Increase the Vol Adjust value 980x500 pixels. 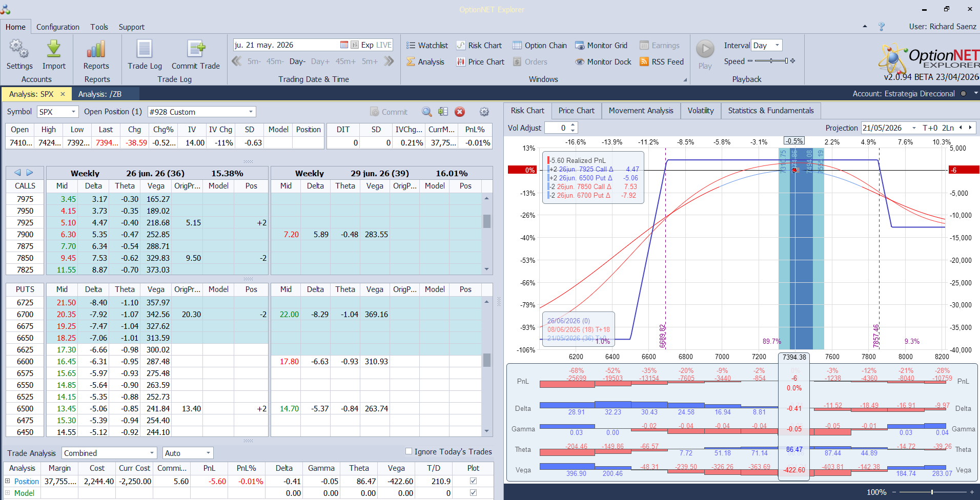573,125
